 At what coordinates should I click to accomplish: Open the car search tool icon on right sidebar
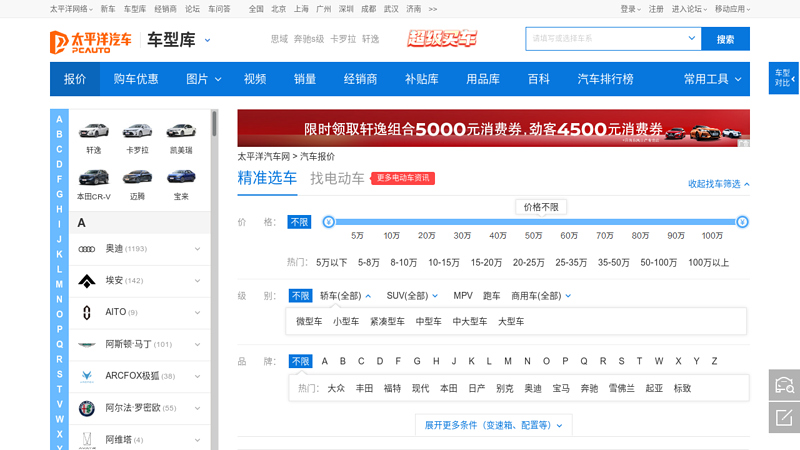(x=784, y=385)
